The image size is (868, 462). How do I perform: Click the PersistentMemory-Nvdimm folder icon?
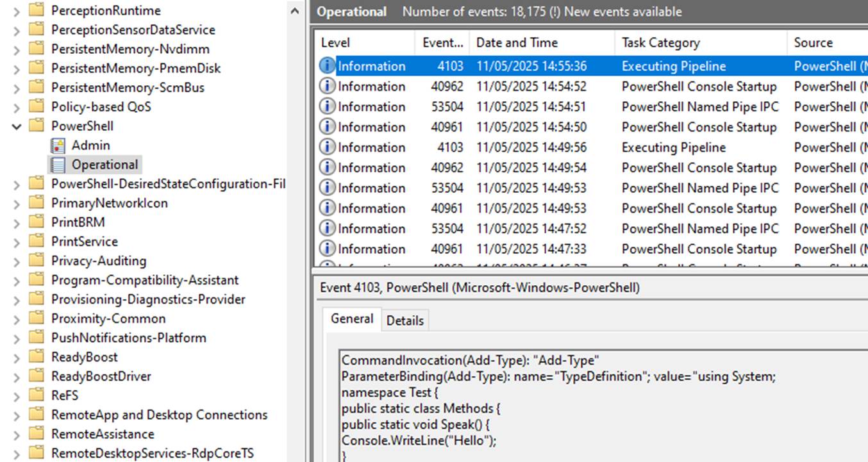38,49
